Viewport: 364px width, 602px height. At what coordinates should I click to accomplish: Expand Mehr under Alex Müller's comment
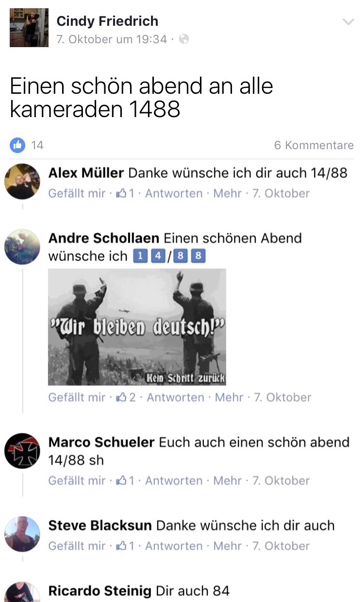(228, 193)
